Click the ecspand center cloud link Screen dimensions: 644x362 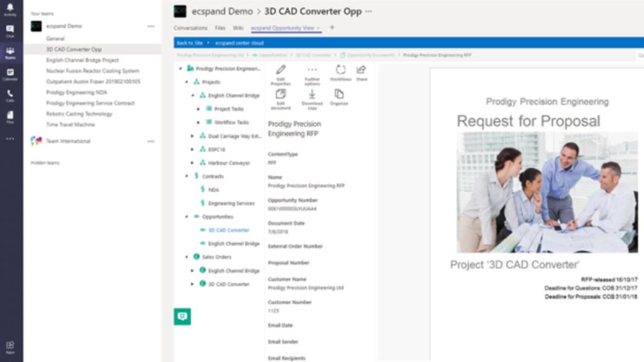240,43
